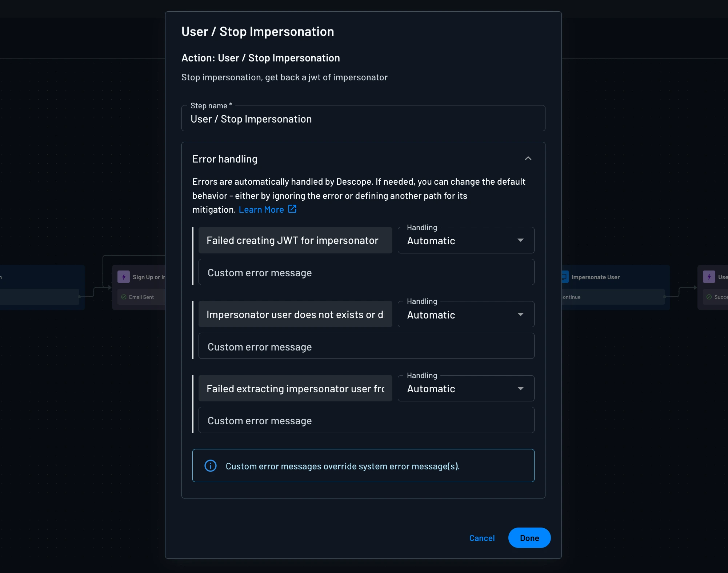The image size is (728, 573).
Task: Click the last Custom error message field
Action: point(366,420)
